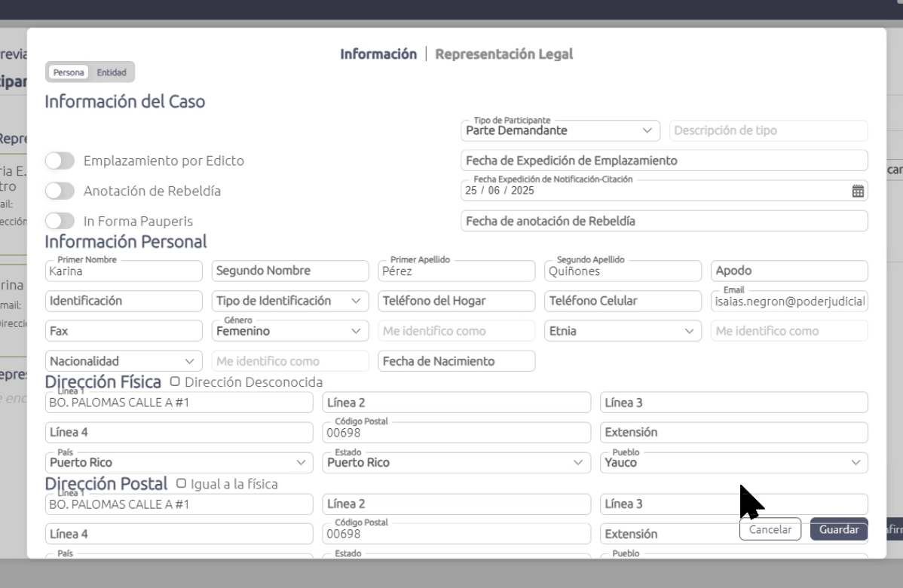The width and height of the screenshot is (903, 588).
Task: Select the Persona option
Action: [69, 73]
